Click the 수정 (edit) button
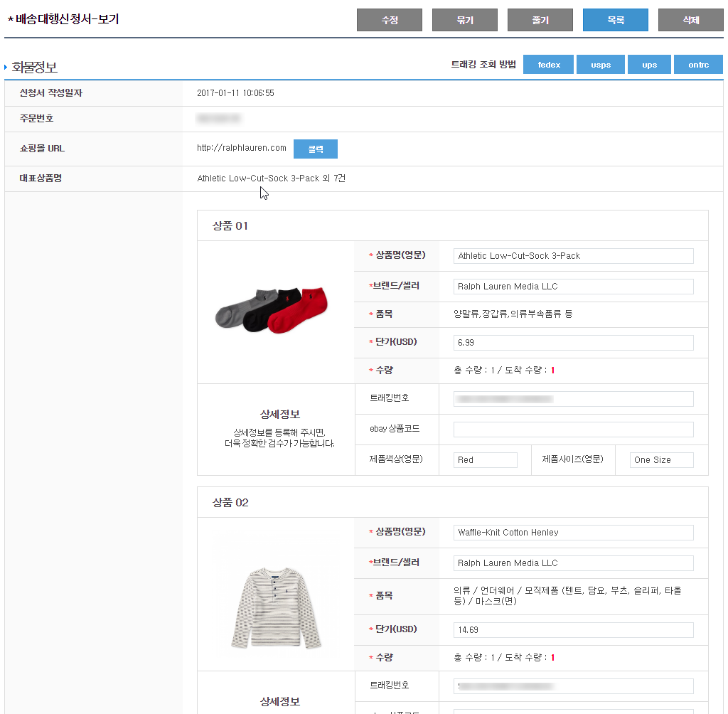 pyautogui.click(x=390, y=21)
